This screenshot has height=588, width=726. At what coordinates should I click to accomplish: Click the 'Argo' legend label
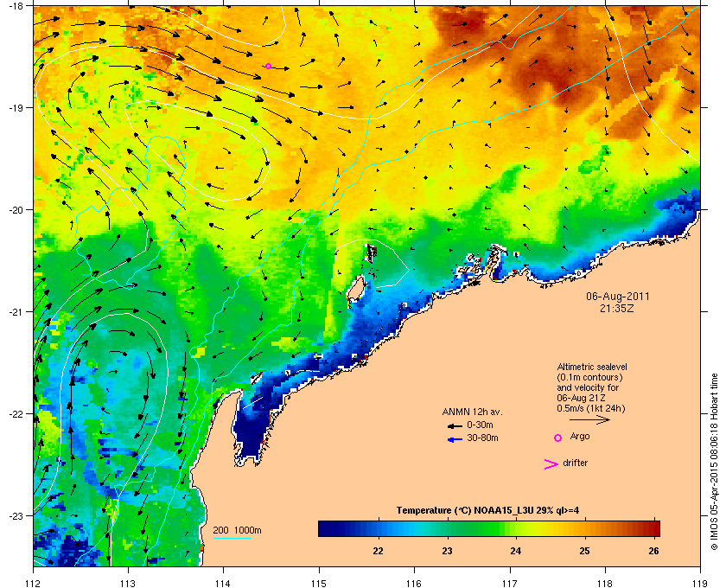point(580,436)
